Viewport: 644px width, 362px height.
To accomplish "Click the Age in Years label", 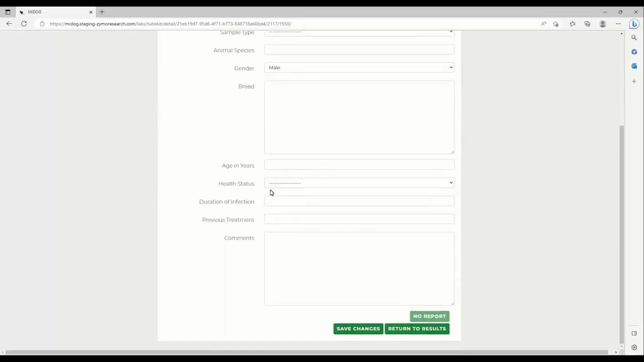I will click(238, 165).
